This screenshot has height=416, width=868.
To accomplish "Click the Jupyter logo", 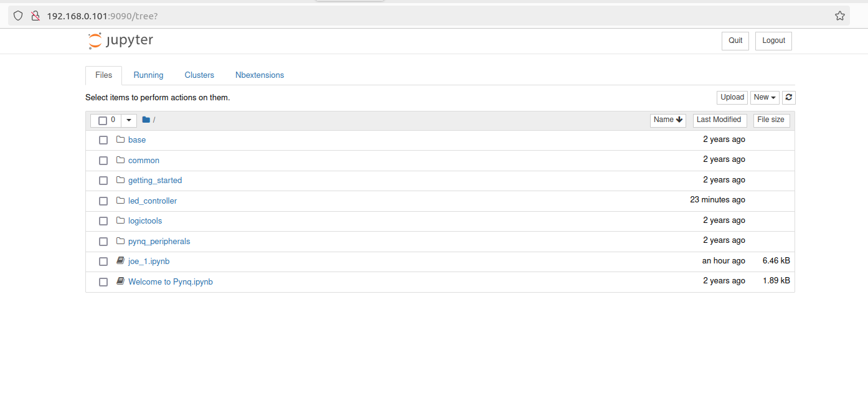I will 121,41.
